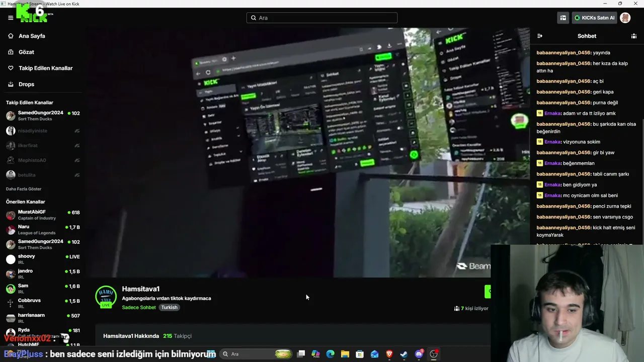Go to the Drops page
Screen dimensions: 644x362
point(26,84)
